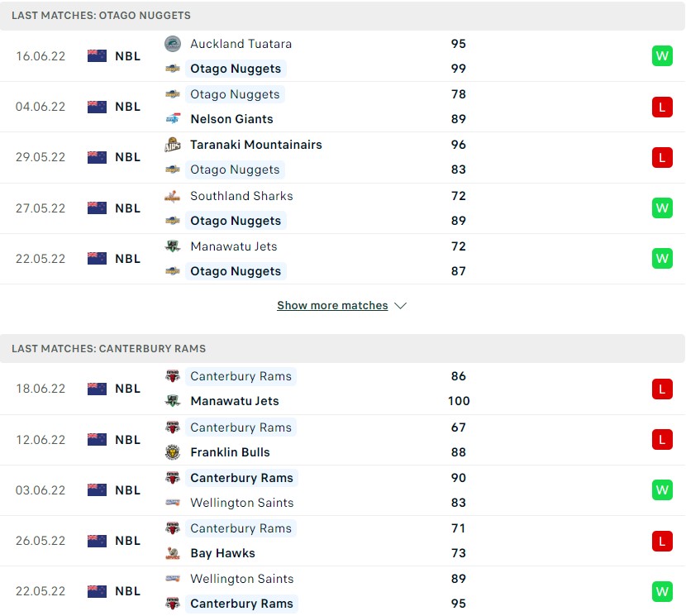
Task: Click the green W badge for the 03.06.22 match
Action: coord(662,490)
